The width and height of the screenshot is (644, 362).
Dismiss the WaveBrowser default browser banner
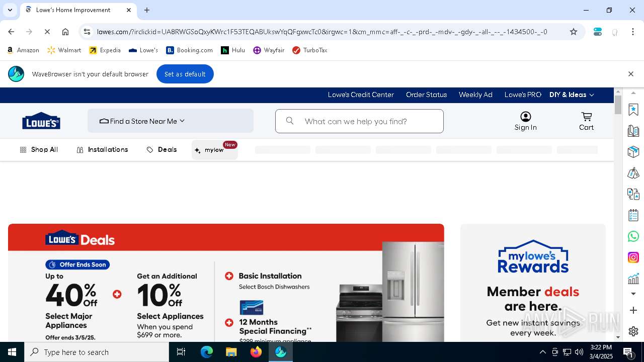click(x=630, y=74)
